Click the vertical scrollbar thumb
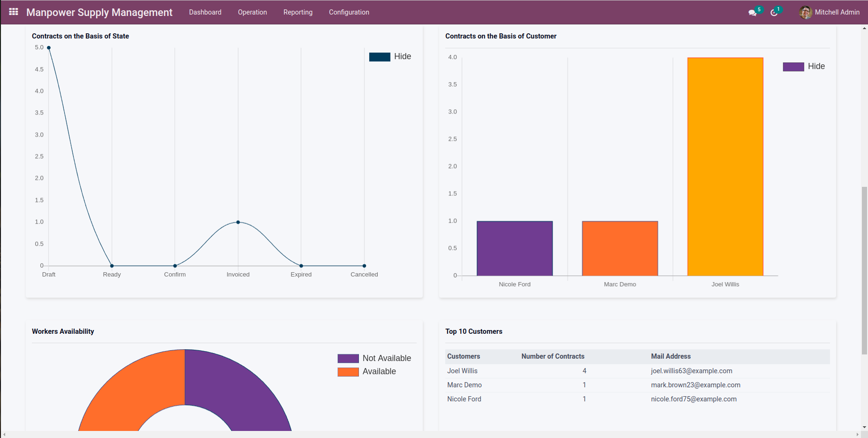The width and height of the screenshot is (868, 438). (x=864, y=270)
